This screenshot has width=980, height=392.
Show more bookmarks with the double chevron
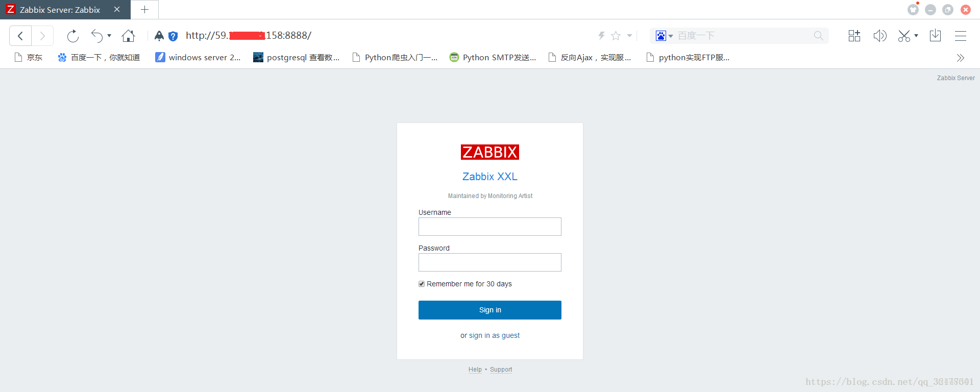coord(961,58)
